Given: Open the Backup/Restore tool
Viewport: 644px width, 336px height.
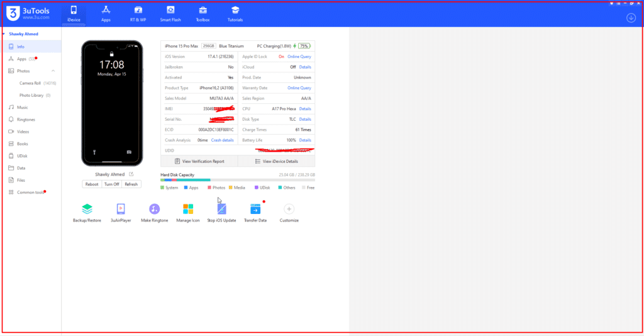Looking at the screenshot, I should tap(87, 210).
